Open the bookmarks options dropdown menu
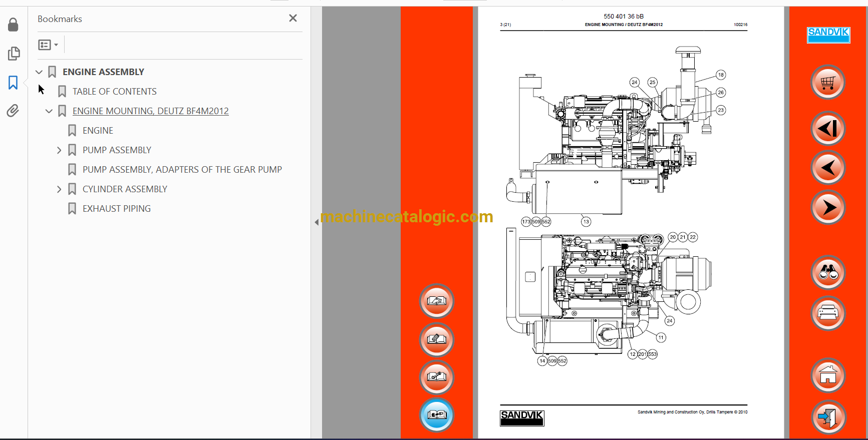Screen dimensions: 868x440 pos(48,45)
